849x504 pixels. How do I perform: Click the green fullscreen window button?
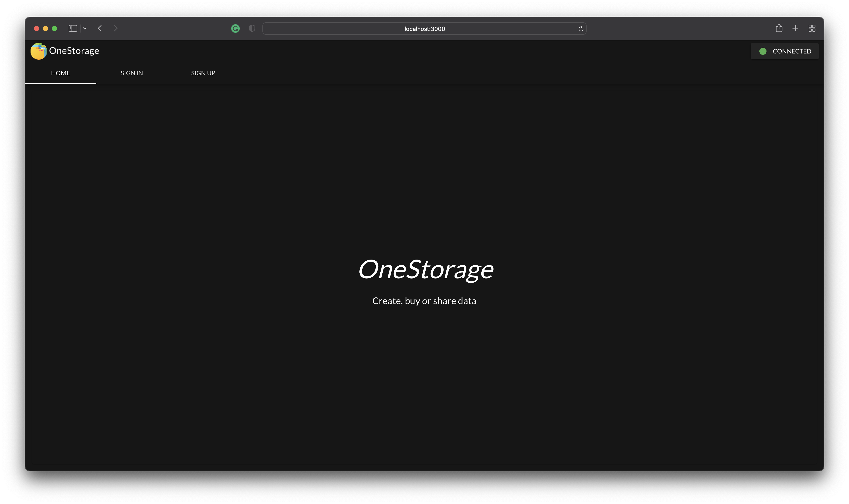tap(54, 29)
